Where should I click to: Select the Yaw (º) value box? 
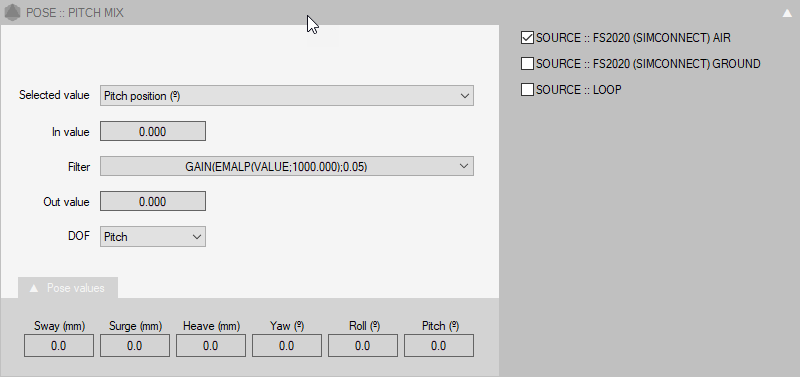click(x=287, y=346)
